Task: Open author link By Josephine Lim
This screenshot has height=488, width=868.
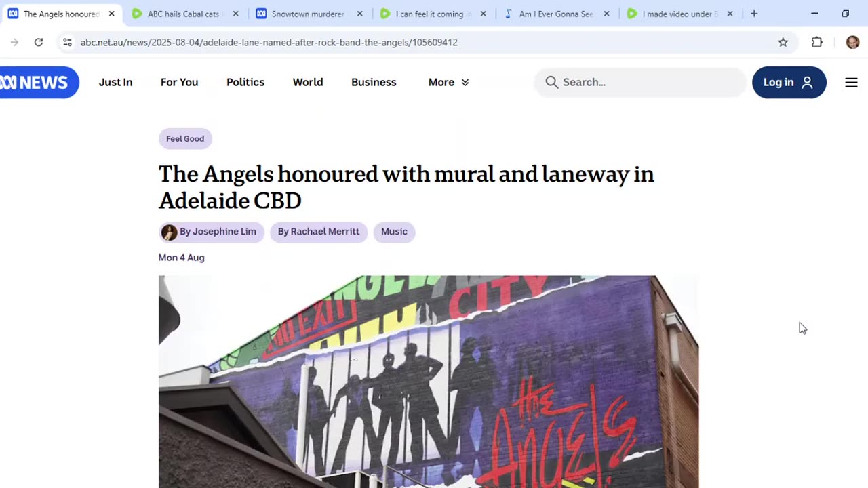Action: pos(211,232)
